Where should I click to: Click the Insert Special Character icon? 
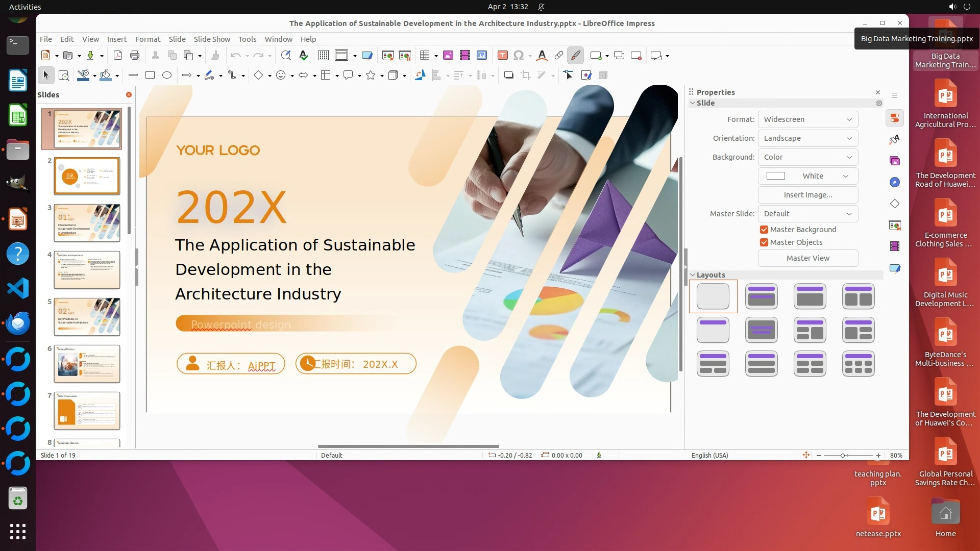519,56
